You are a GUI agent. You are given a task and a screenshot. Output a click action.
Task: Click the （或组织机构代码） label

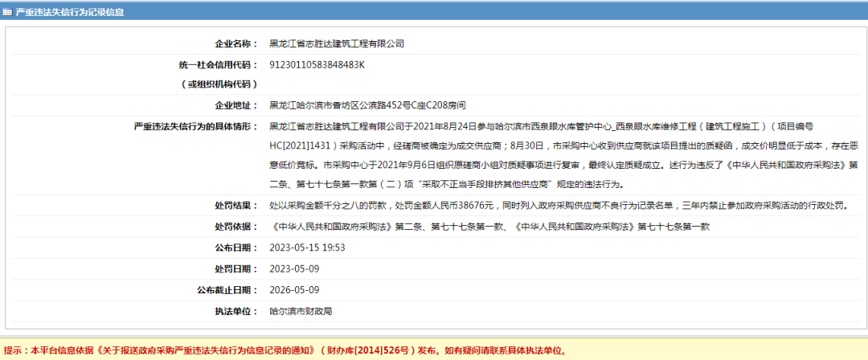pos(219,84)
